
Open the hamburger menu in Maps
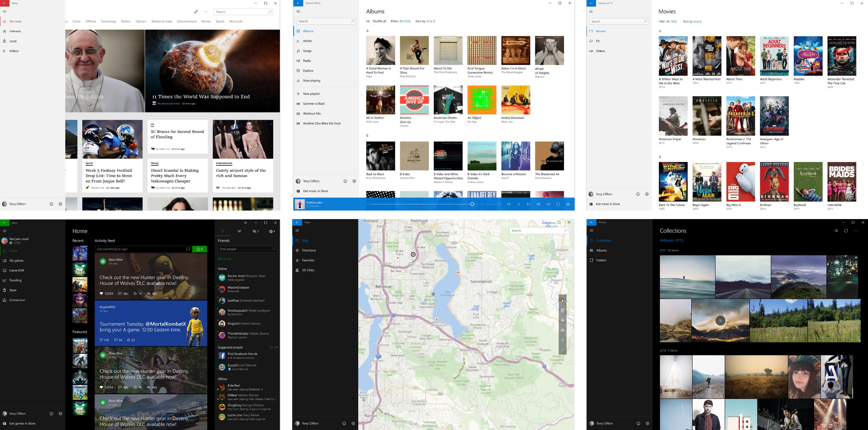[x=297, y=231]
